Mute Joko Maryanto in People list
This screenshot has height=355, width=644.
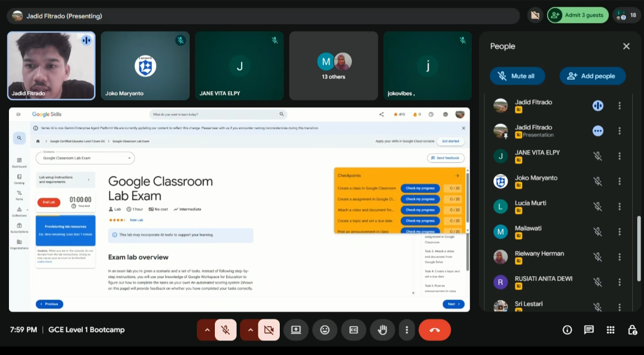[x=598, y=181]
